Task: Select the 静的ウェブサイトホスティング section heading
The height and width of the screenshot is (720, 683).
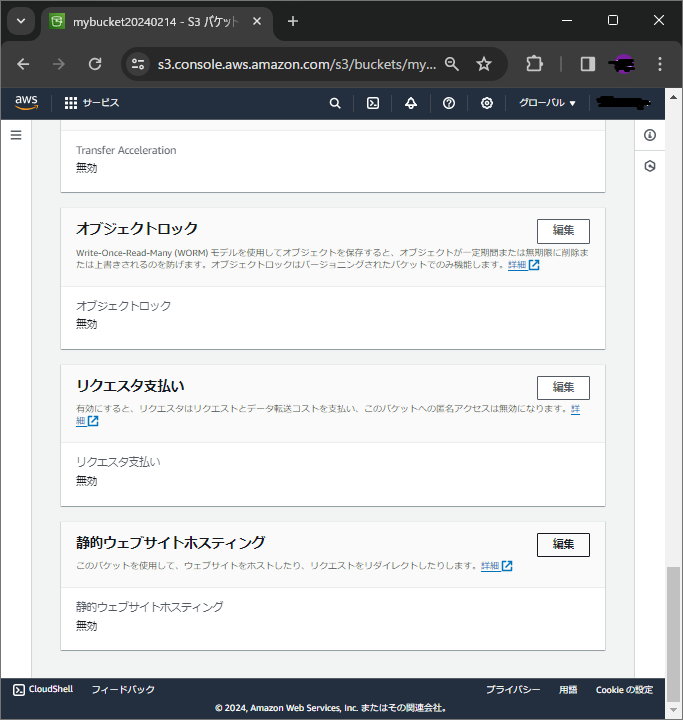Action: click(x=171, y=542)
